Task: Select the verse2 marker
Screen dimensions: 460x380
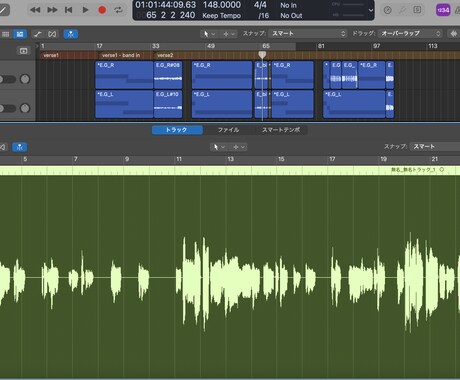Action: point(165,55)
